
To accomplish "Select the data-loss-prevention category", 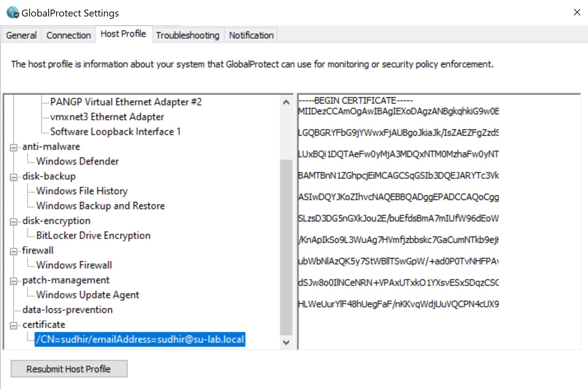I will 68,310.
